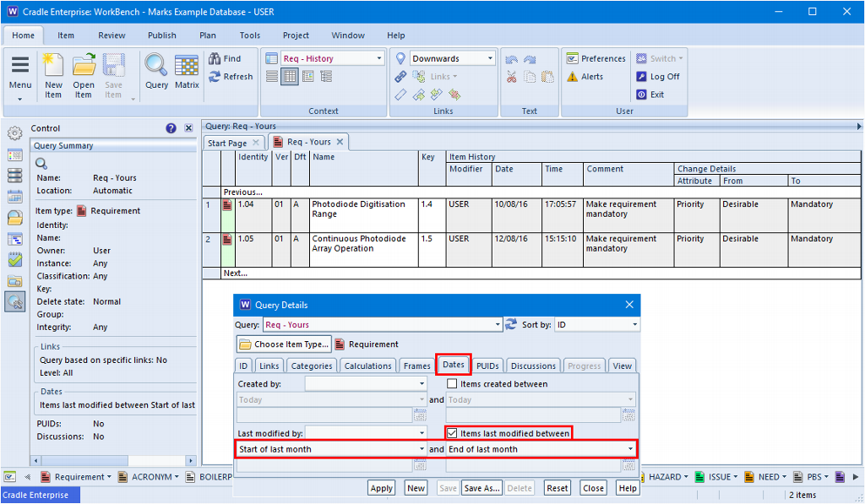Click the gear icon in sidebar

coord(15,133)
